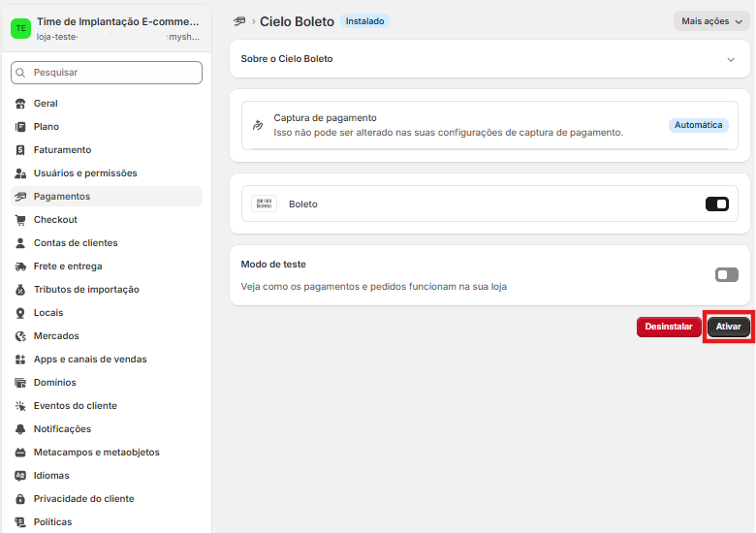Viewport: 756px width, 533px height.
Task: Click the Políticas icon in sidebar
Action: [x=20, y=522]
